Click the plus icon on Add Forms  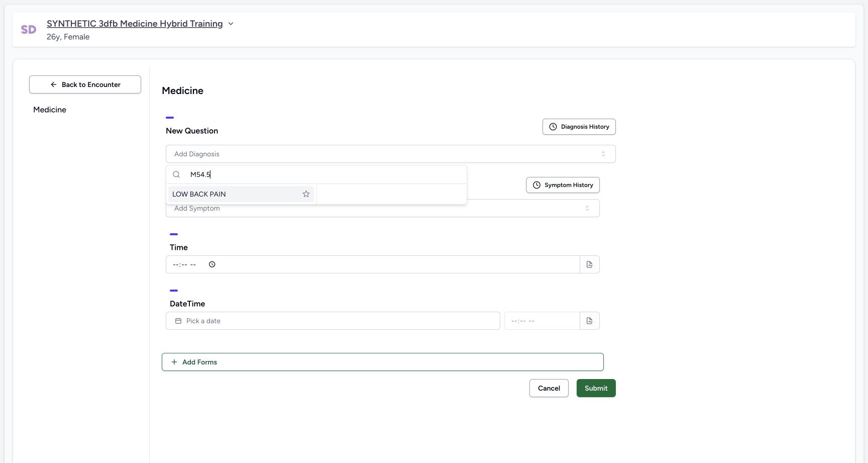pyautogui.click(x=174, y=362)
